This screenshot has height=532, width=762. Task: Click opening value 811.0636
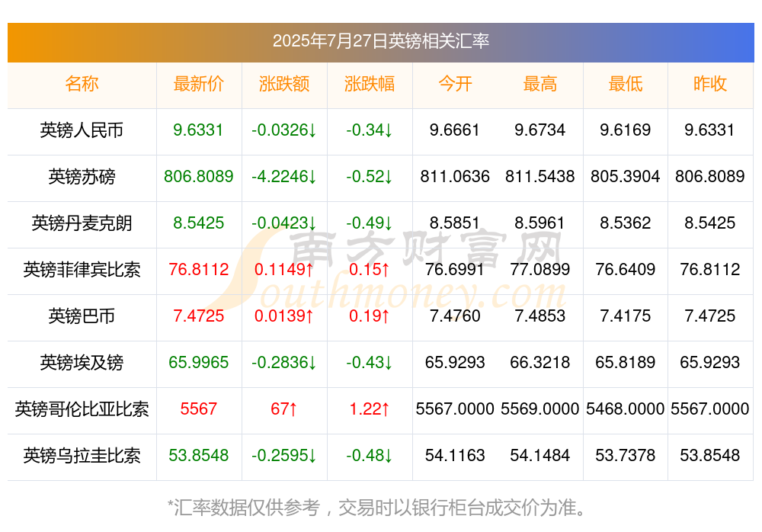(455, 176)
